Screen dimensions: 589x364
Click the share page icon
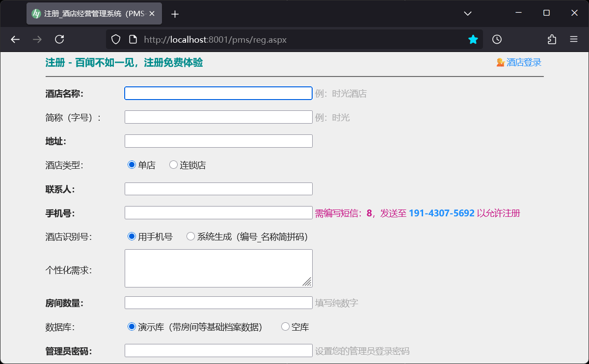552,39
